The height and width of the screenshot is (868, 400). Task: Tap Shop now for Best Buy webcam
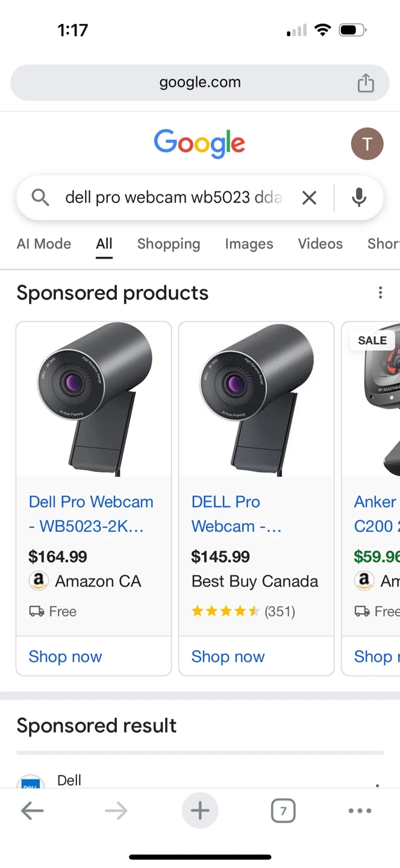pos(228,656)
